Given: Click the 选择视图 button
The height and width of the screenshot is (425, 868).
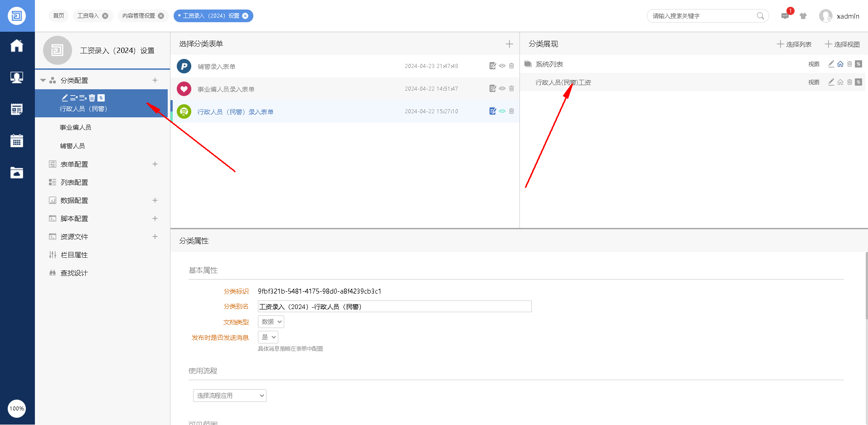Looking at the screenshot, I should click(842, 44).
